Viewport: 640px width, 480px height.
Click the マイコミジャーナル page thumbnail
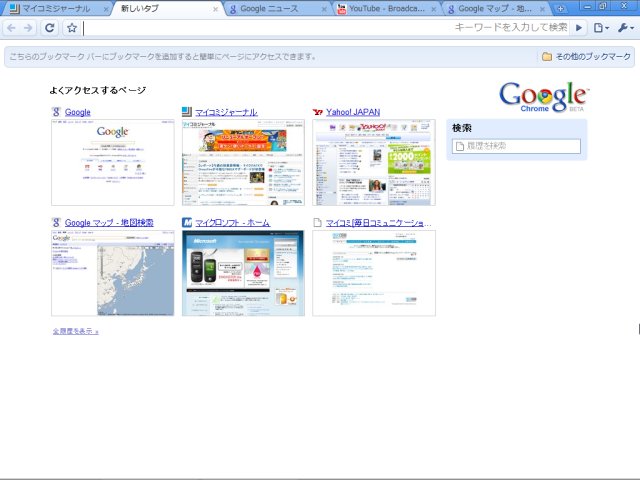[x=243, y=162]
